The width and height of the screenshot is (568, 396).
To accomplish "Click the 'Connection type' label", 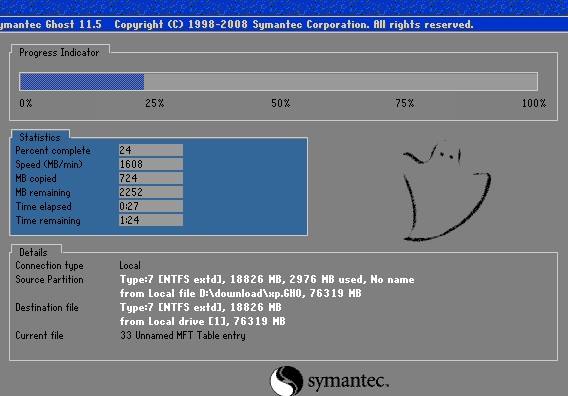I will 49,266.
